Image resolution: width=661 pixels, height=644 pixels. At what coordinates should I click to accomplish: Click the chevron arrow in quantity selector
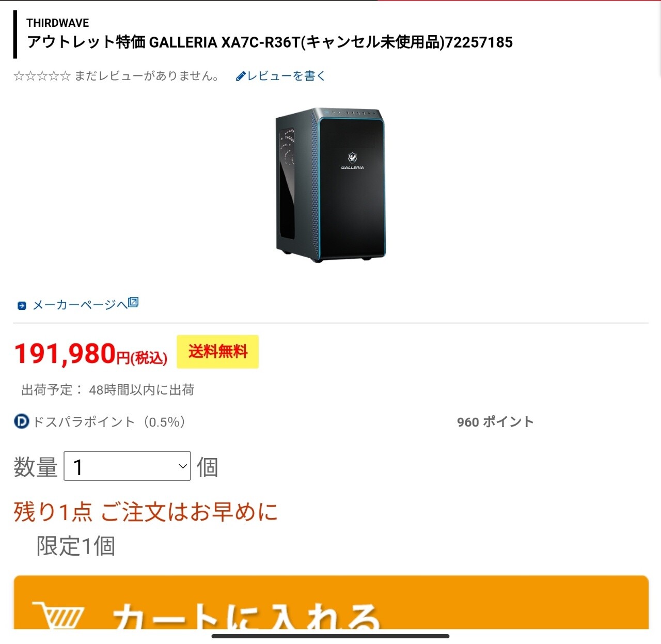point(182,466)
